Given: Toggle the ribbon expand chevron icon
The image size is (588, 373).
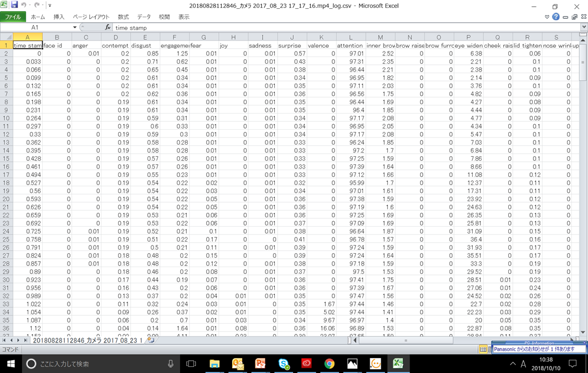Looking at the screenshot, I should (547, 17).
